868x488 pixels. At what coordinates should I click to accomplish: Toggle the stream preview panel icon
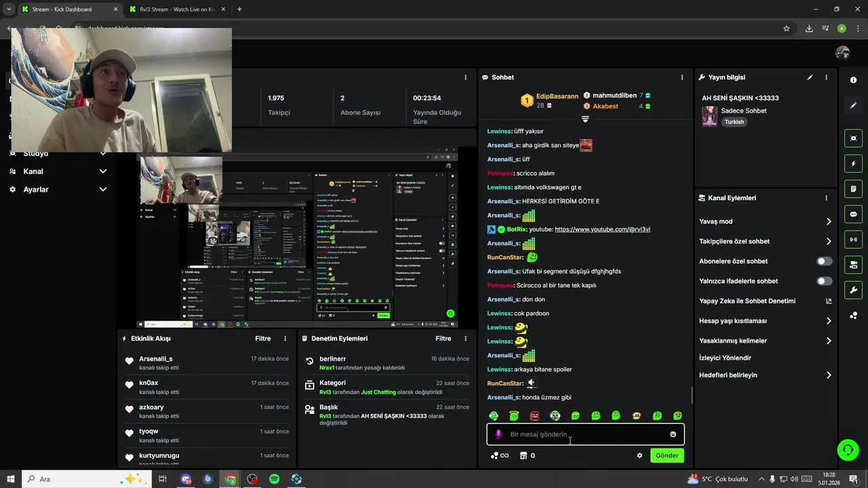click(x=853, y=138)
